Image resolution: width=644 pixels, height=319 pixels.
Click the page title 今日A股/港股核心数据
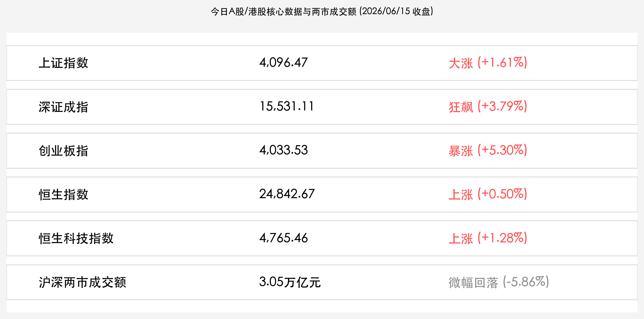pos(257,11)
